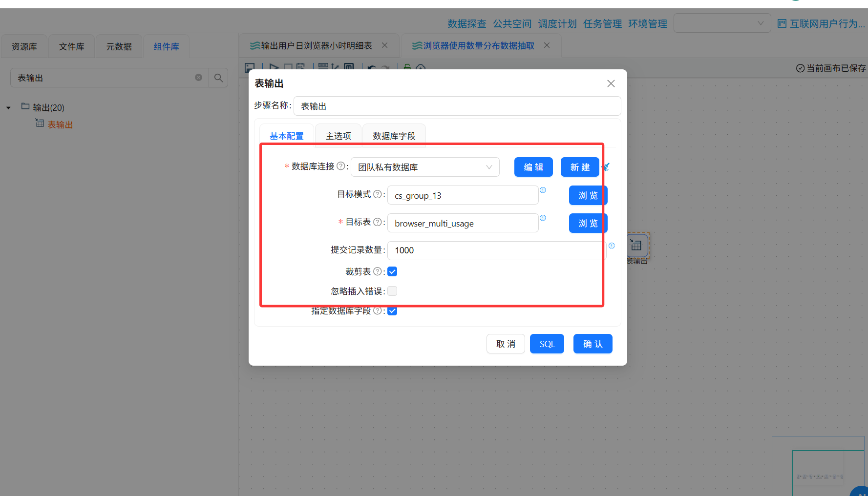
Task: Click help icon beside 裁剪表 label
Action: coord(378,271)
